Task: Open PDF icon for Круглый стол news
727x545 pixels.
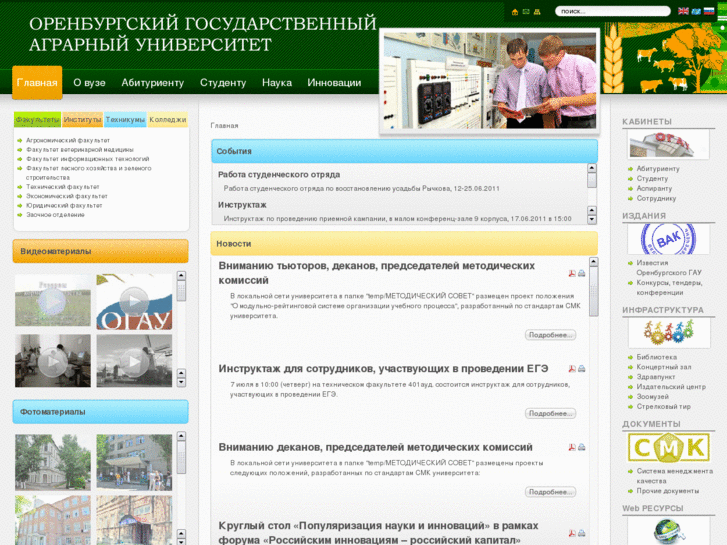Action: point(572,533)
